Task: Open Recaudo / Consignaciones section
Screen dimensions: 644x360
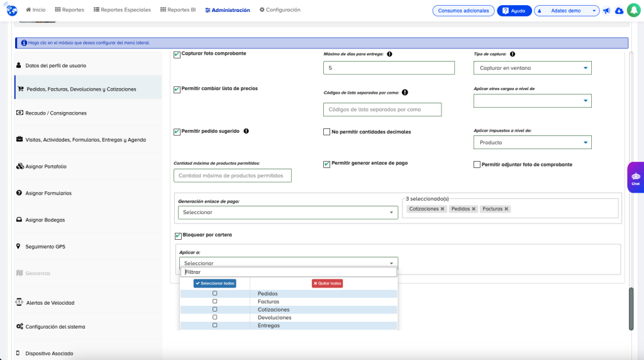Action: click(x=88, y=113)
